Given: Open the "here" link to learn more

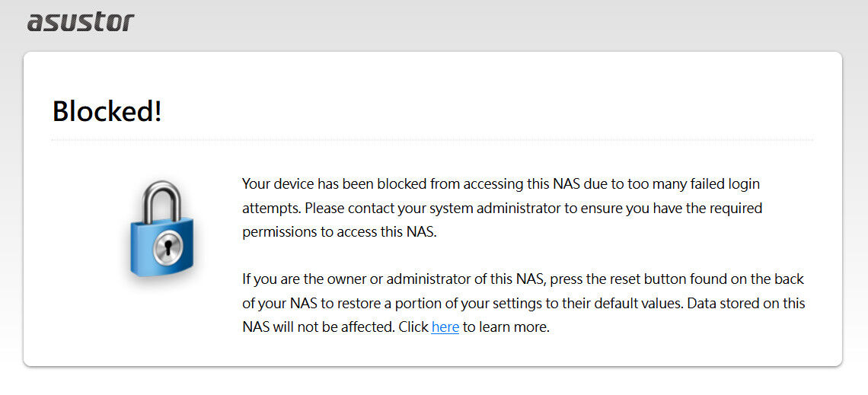Looking at the screenshot, I should click(445, 327).
